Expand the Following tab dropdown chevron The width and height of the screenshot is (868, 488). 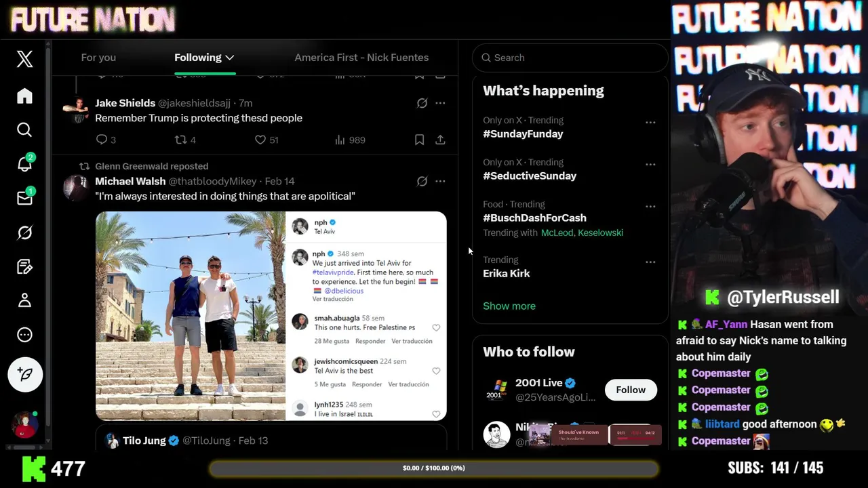coord(230,58)
